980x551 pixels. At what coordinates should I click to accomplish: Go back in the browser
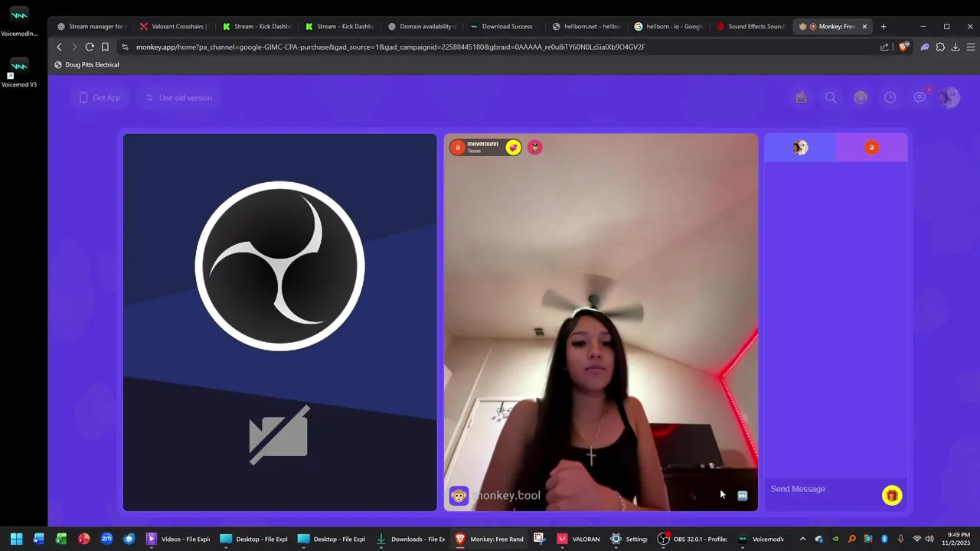point(59,47)
